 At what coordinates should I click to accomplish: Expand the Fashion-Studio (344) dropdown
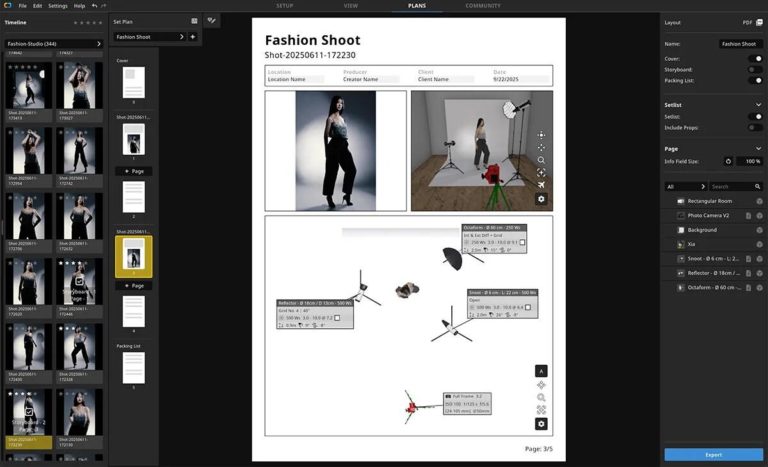click(53, 44)
